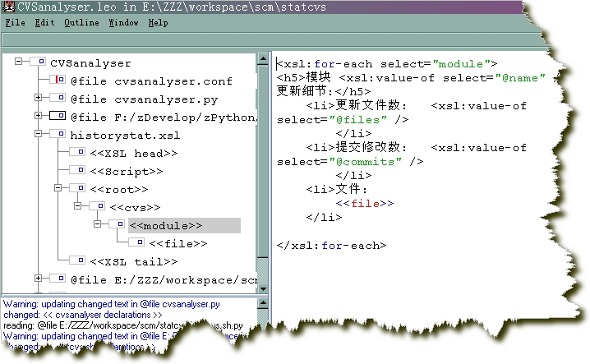
Task: Click log pane scroll up arrow
Action: (x=263, y=303)
